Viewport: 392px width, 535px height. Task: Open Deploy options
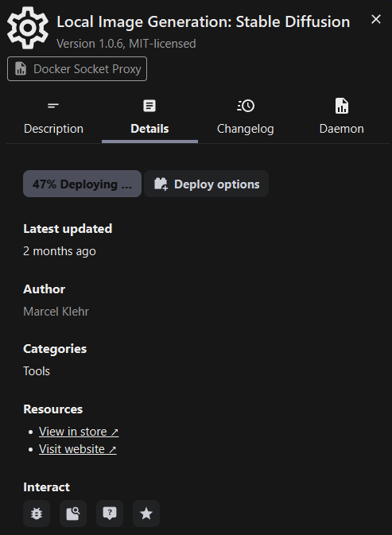click(x=207, y=184)
